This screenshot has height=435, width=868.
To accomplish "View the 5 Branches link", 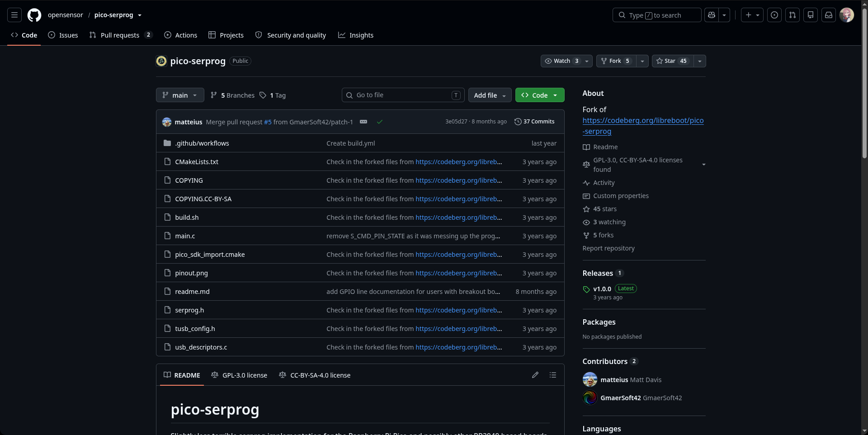I will [x=232, y=95].
